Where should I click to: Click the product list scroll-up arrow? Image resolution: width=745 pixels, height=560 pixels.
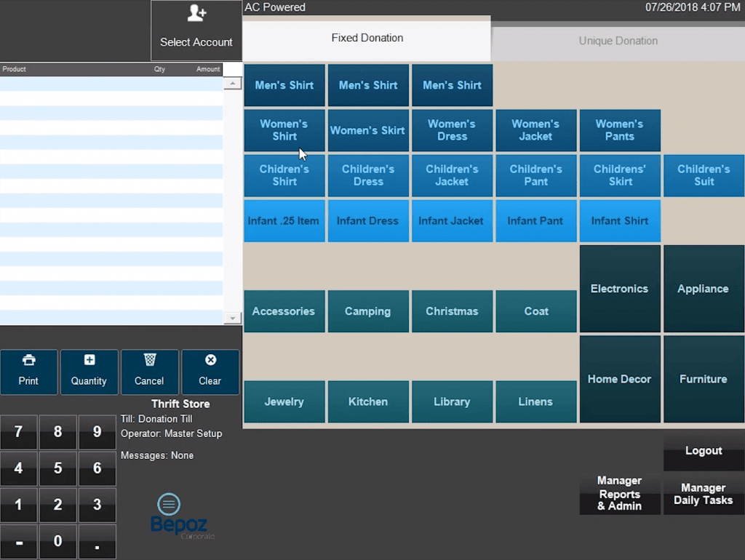tap(232, 82)
